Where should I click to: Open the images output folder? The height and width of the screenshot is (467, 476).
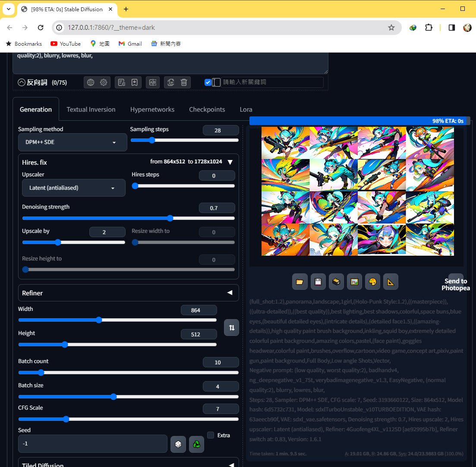coord(299,282)
